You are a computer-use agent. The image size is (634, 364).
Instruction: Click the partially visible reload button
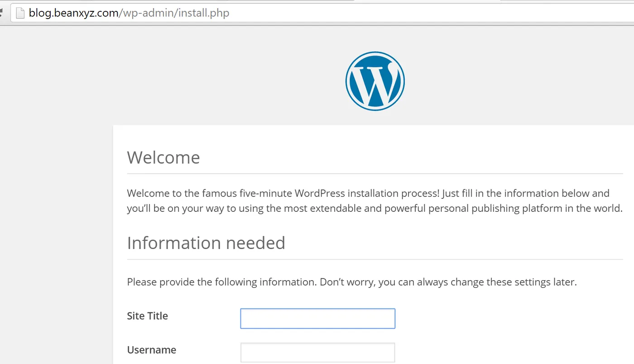pyautogui.click(x=1, y=13)
